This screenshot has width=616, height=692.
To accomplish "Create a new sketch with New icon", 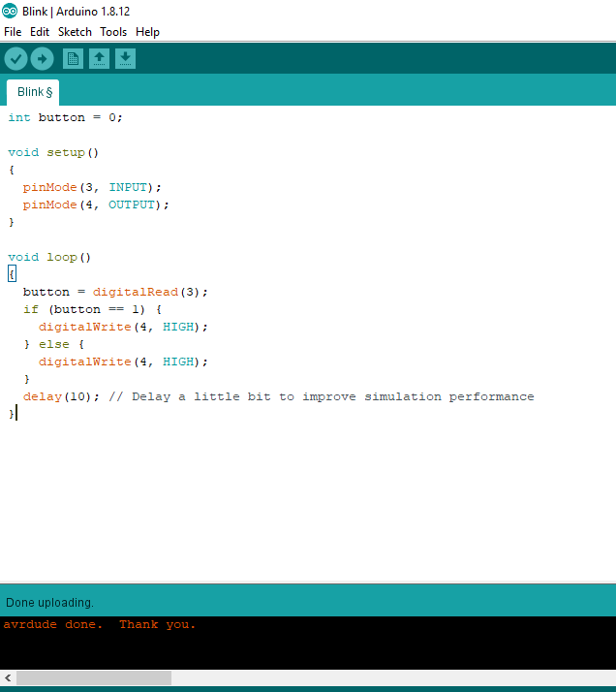I will (x=73, y=59).
